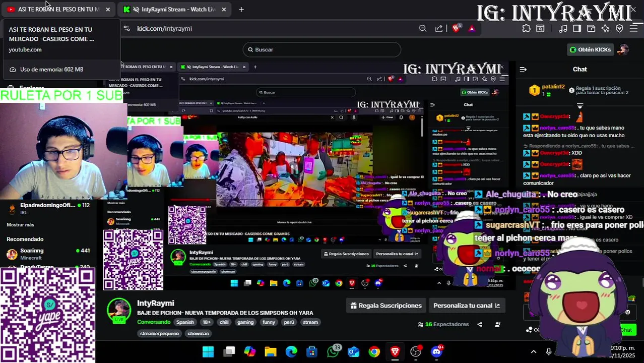Open Discord from the taskbar
This screenshot has width=644, height=363.
[x=437, y=351]
